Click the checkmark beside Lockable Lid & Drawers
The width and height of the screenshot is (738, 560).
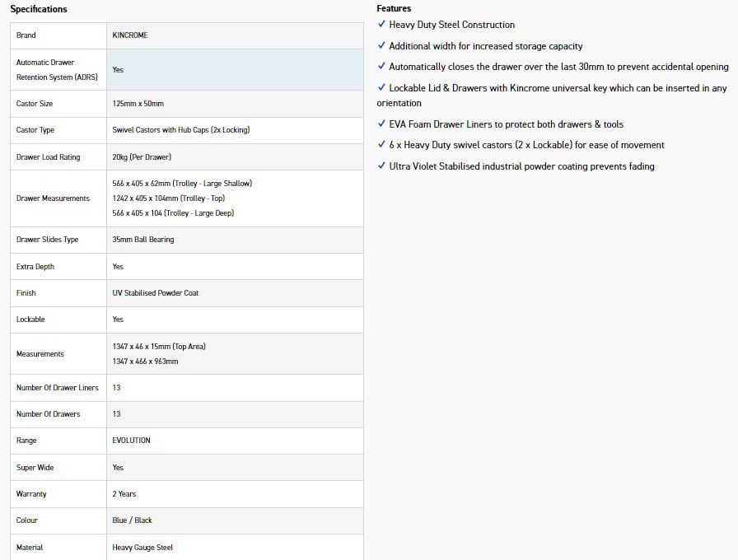(x=381, y=87)
